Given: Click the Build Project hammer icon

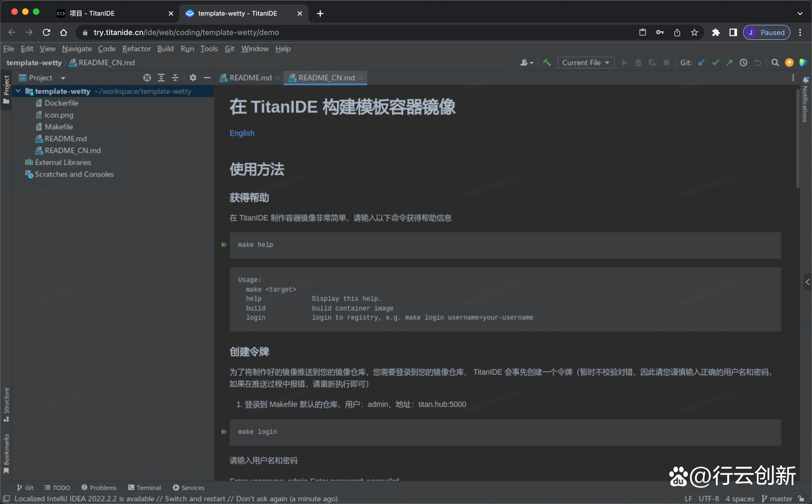Looking at the screenshot, I should [547, 63].
